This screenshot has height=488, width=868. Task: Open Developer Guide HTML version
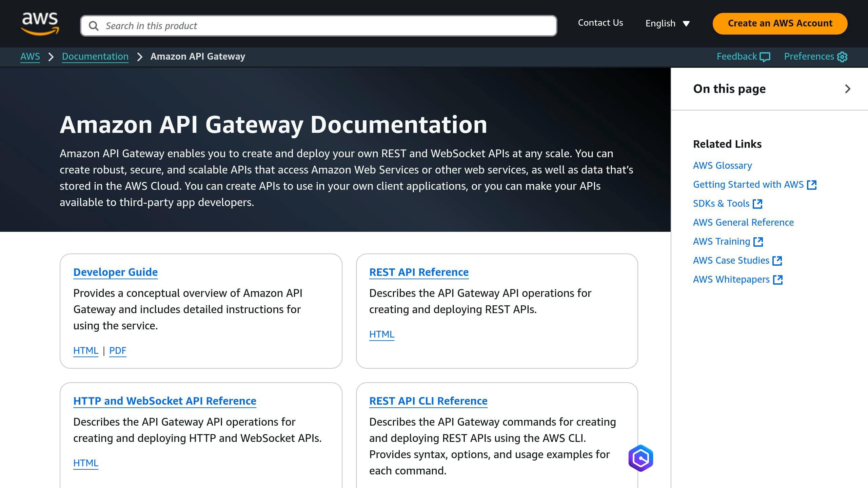[86, 350]
